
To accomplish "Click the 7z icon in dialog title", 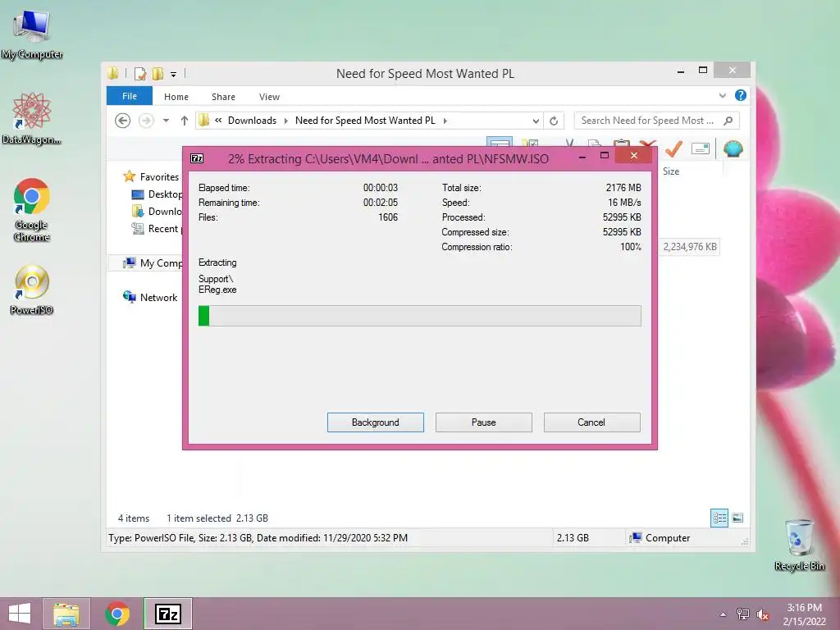I will click(197, 158).
